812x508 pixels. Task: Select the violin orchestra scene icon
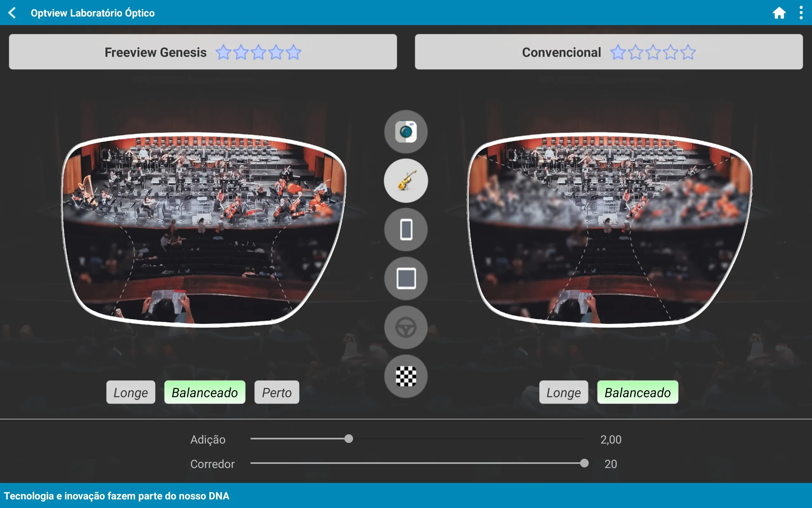(x=406, y=181)
